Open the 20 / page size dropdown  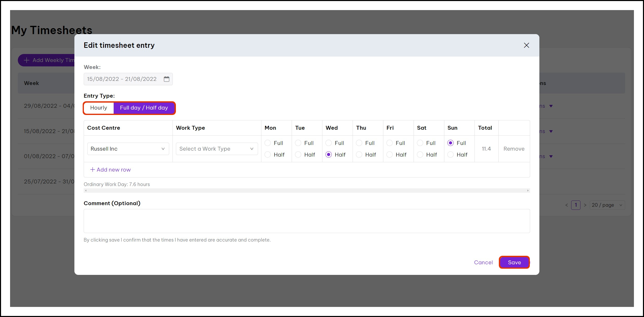pos(607,205)
